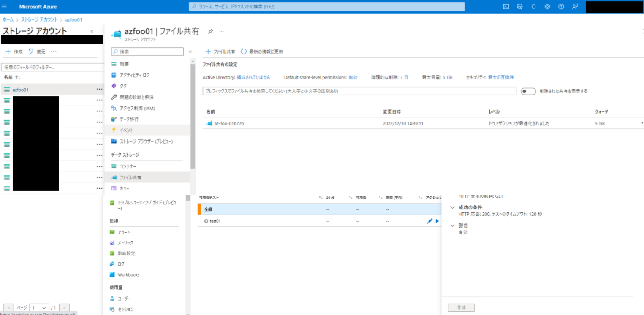
Task: Pin the azfoo01 ファイル共有 page
Action: pyautogui.click(x=210, y=31)
